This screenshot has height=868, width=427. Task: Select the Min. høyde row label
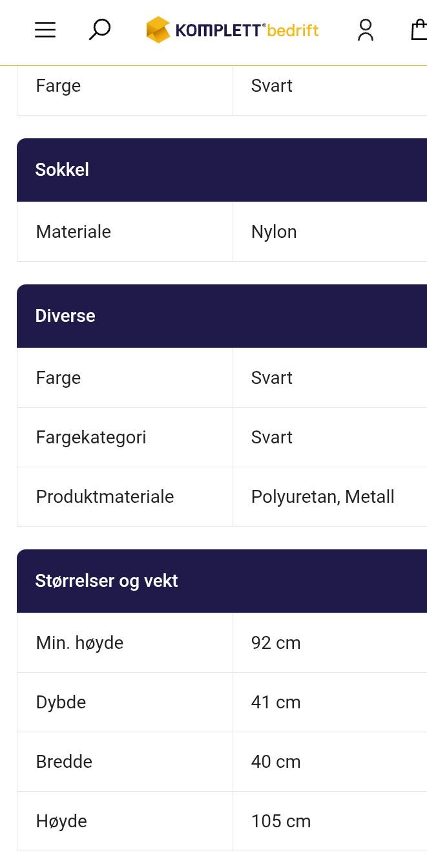pyautogui.click(x=79, y=643)
